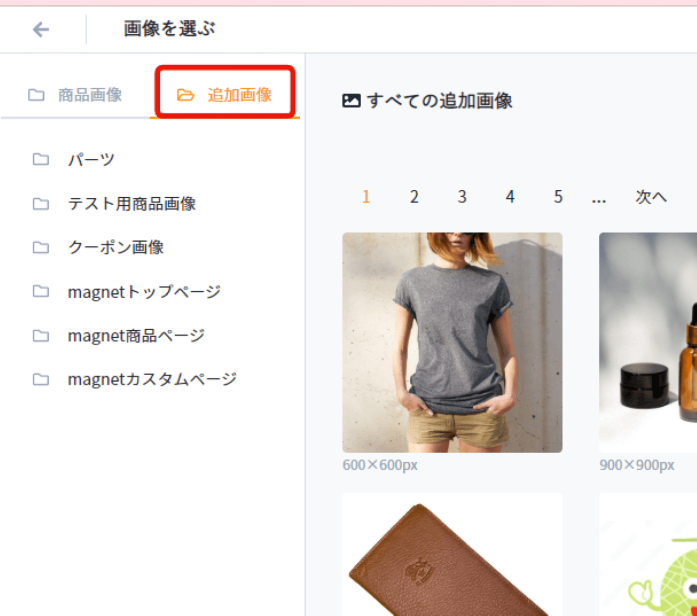Open the クーポン画像 folder
This screenshot has width=697, height=616.
116,247
